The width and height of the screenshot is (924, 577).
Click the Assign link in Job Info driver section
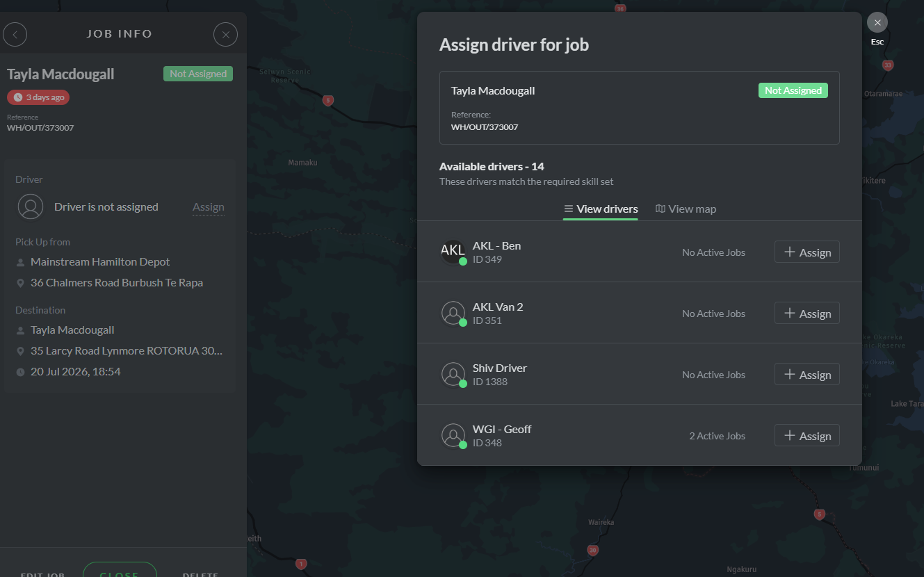tap(209, 206)
